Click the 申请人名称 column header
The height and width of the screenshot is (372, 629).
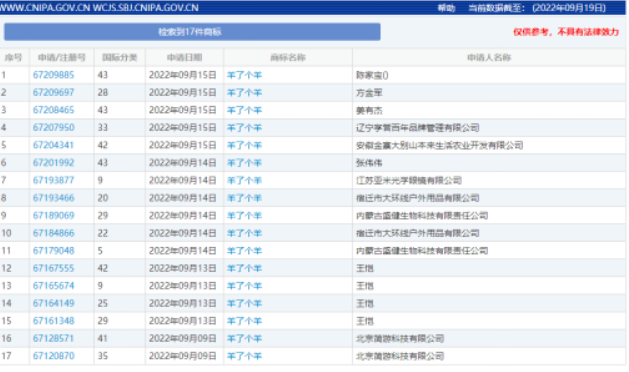(489, 58)
